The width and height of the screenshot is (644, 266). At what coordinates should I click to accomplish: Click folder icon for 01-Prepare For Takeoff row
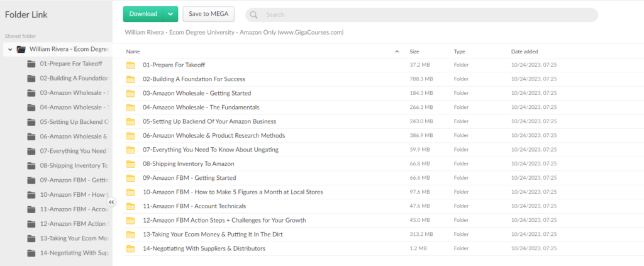click(131, 65)
